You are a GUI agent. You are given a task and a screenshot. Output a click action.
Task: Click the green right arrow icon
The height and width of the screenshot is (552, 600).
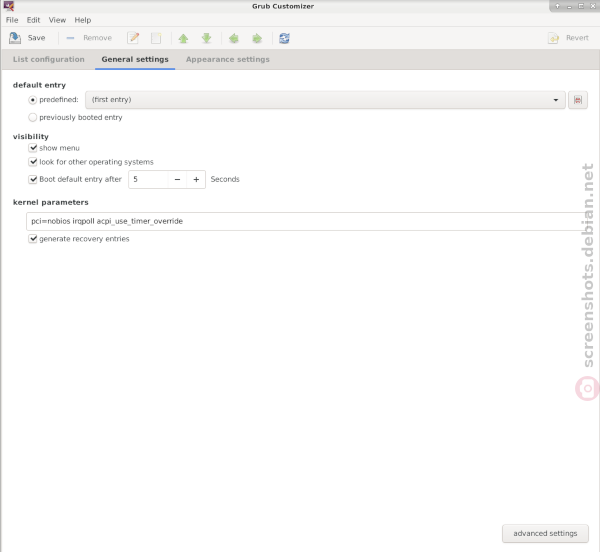257,38
